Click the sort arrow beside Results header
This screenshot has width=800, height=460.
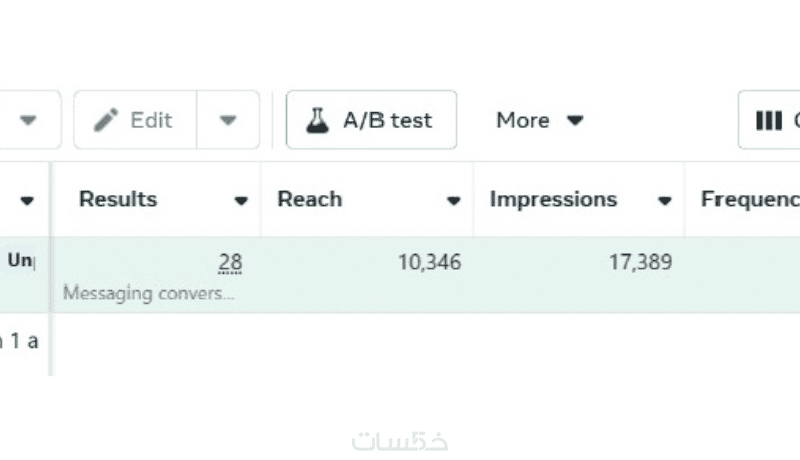[x=241, y=201]
